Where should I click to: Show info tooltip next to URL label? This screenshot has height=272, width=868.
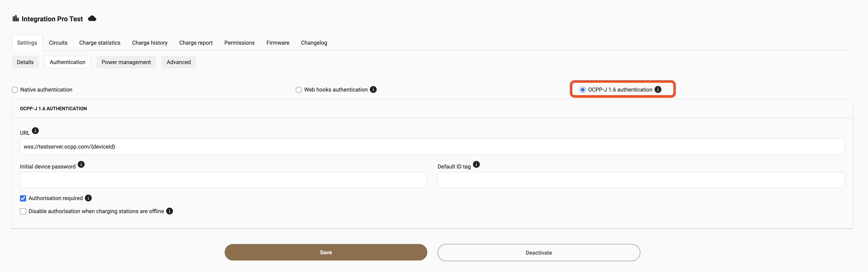(x=35, y=131)
